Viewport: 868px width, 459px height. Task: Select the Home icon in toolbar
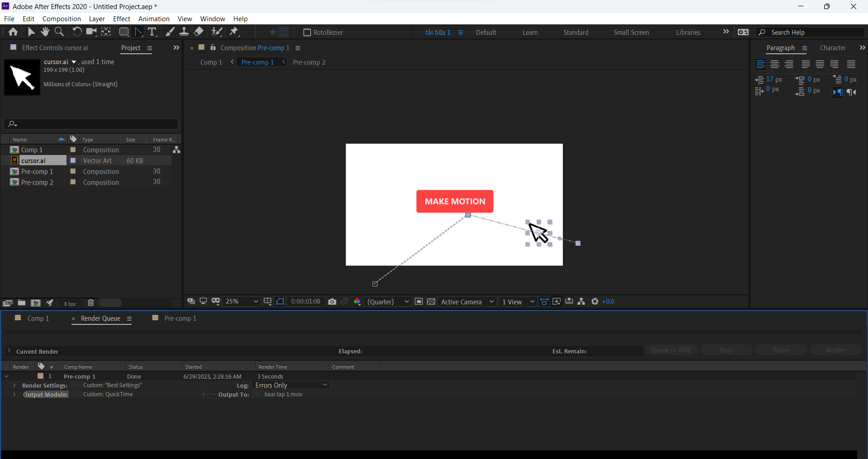pos(13,32)
